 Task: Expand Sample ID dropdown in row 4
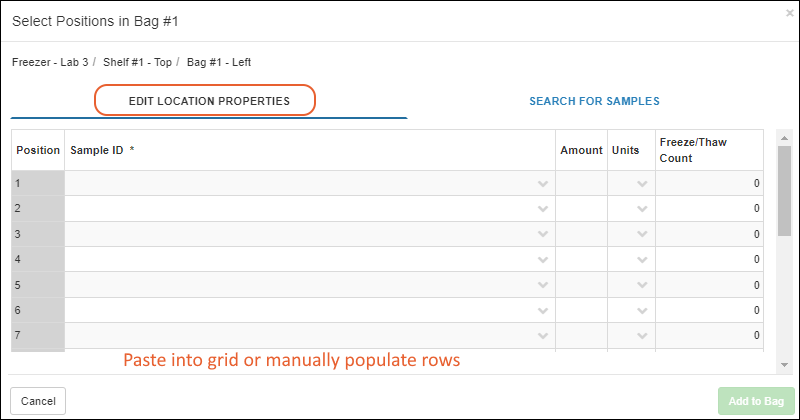tap(543, 260)
